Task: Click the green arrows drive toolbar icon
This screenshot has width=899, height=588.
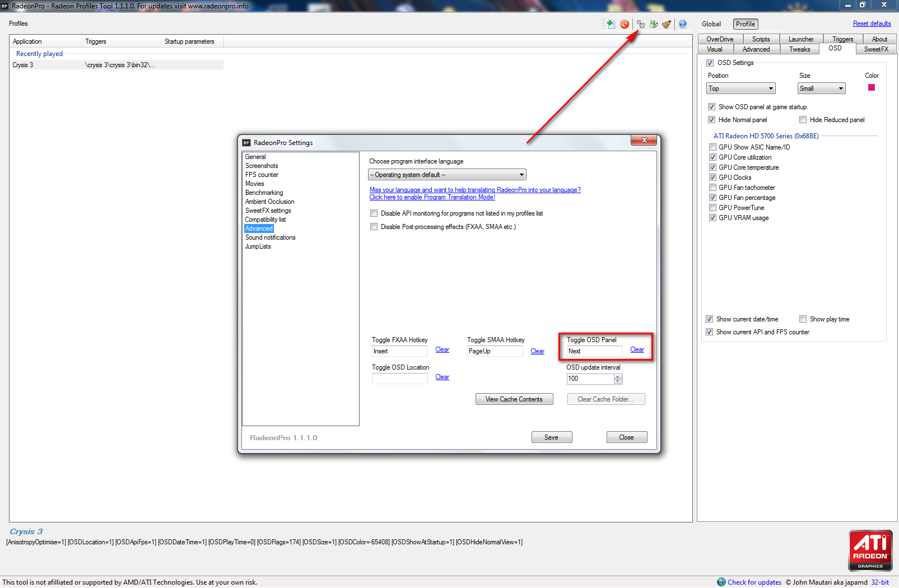Action: pyautogui.click(x=654, y=24)
